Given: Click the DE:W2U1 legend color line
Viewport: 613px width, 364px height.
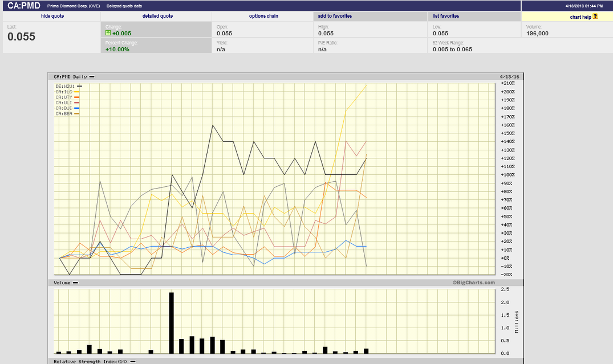Looking at the screenshot, I should (x=79, y=87).
